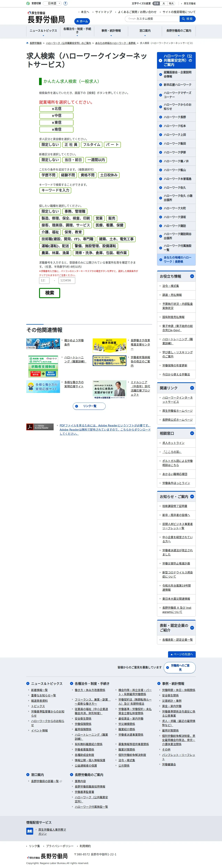Screen dimensions: 222x868
Task: Expand the 中信 region selector
Action: (x=56, y=116)
